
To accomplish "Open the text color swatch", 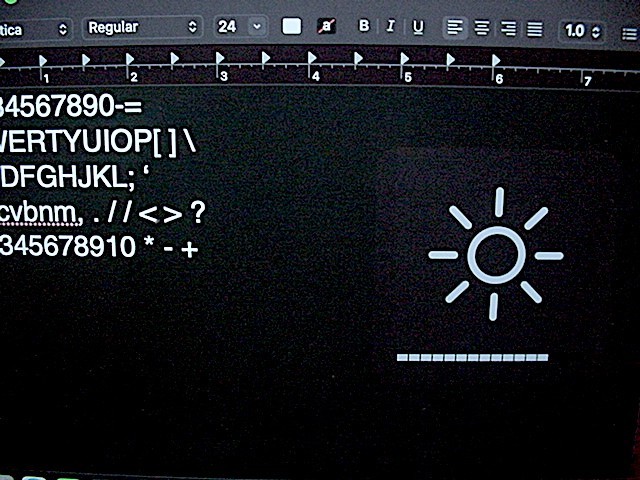I will coord(291,26).
